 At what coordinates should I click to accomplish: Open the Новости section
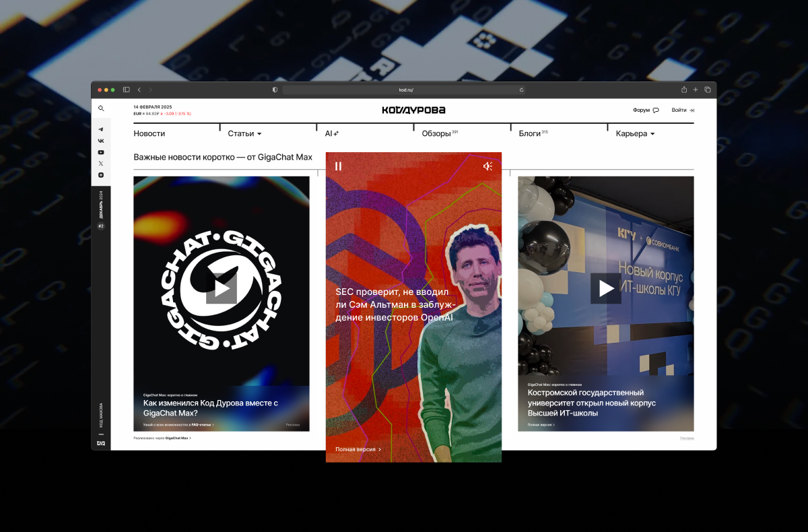pyautogui.click(x=149, y=133)
